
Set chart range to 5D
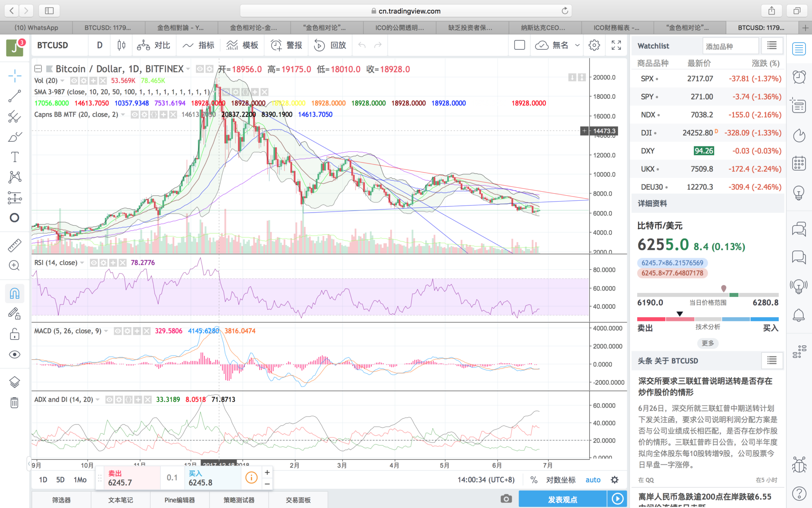[x=60, y=480]
